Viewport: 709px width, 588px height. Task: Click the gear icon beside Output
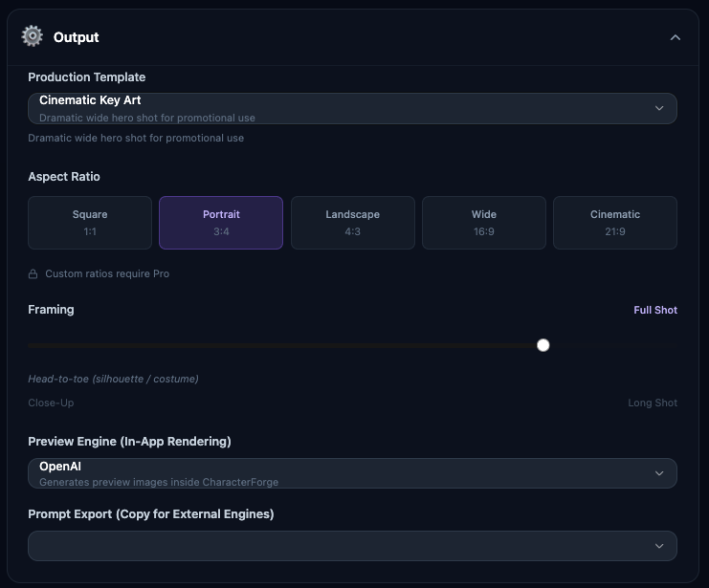click(33, 36)
